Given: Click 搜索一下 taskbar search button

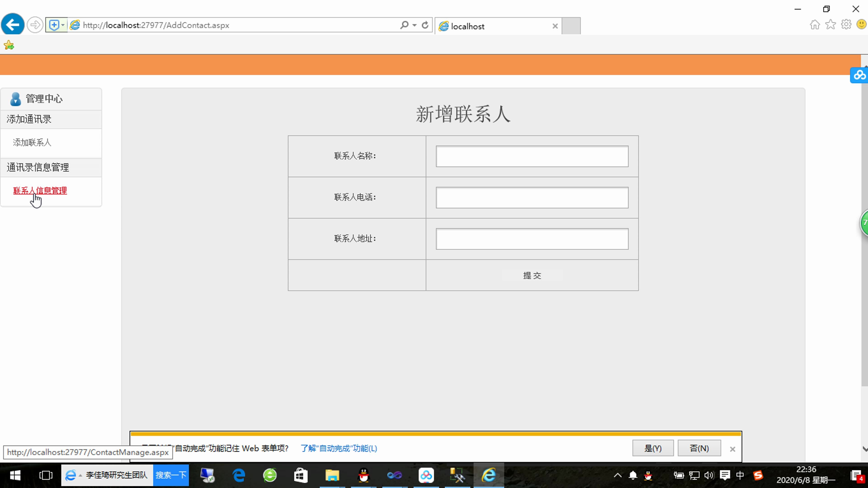Looking at the screenshot, I should (171, 475).
